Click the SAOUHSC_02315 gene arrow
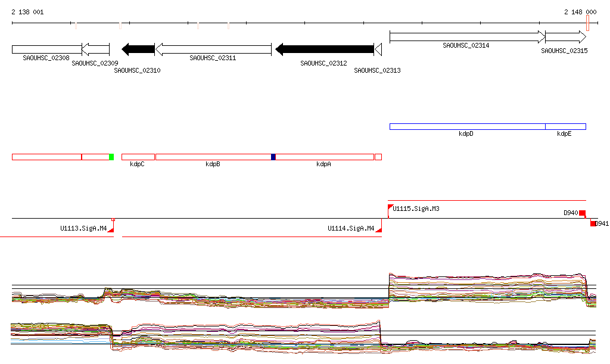 pyautogui.click(x=565, y=37)
